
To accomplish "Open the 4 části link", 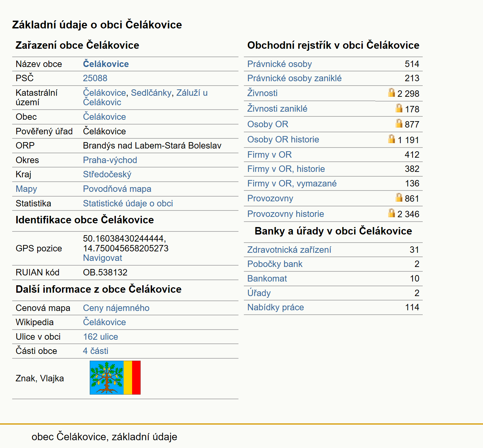I will coord(96,351).
